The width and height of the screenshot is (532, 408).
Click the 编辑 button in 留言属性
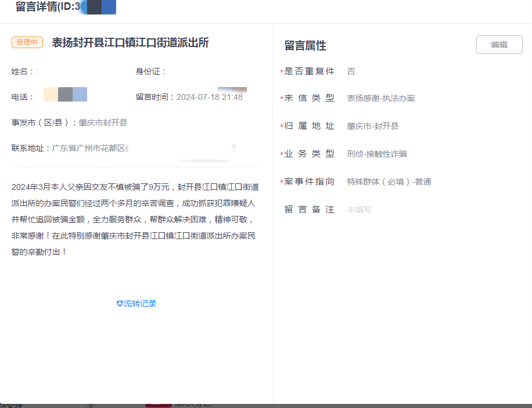499,45
